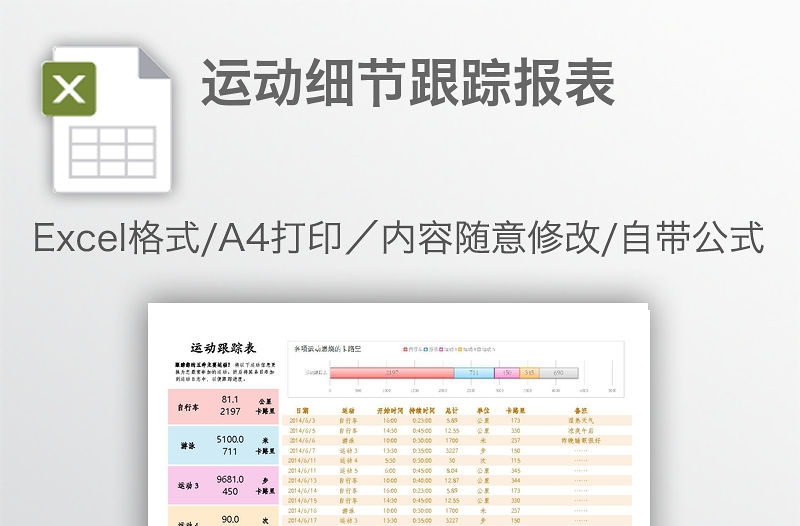800x526 pixels.
Task: Click the date cell 2014/6/17
Action: click(302, 520)
